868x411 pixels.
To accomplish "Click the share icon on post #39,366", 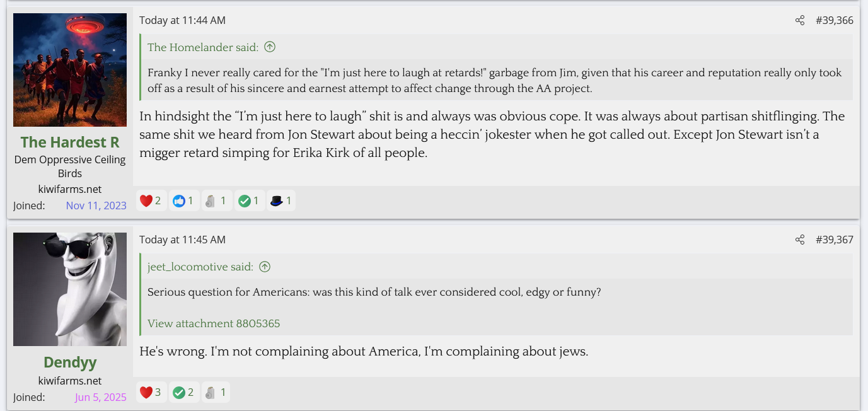I will pos(800,20).
